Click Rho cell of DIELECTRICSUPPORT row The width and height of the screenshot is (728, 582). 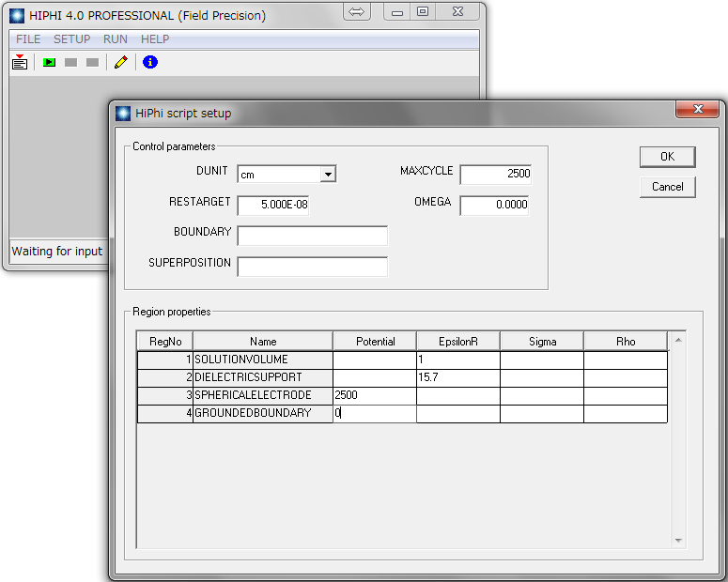(x=626, y=377)
